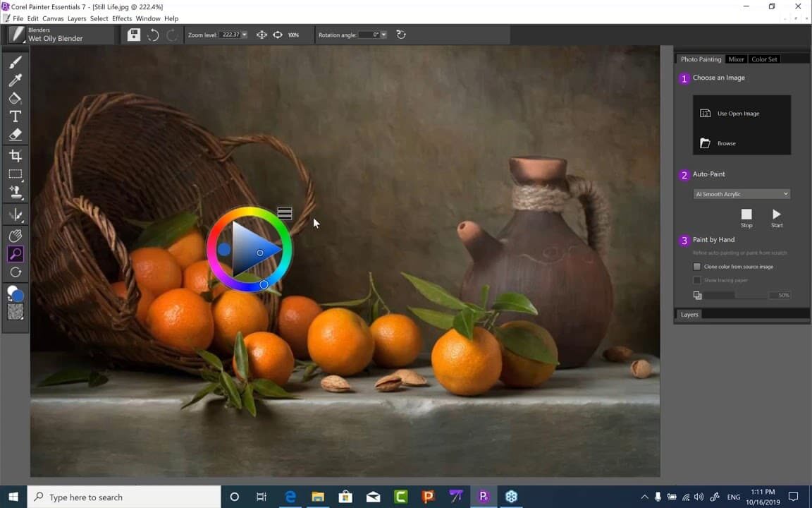This screenshot has height=508, width=812.
Task: Open the AI Smooth Acrylic style dropdown
Action: [x=742, y=194]
